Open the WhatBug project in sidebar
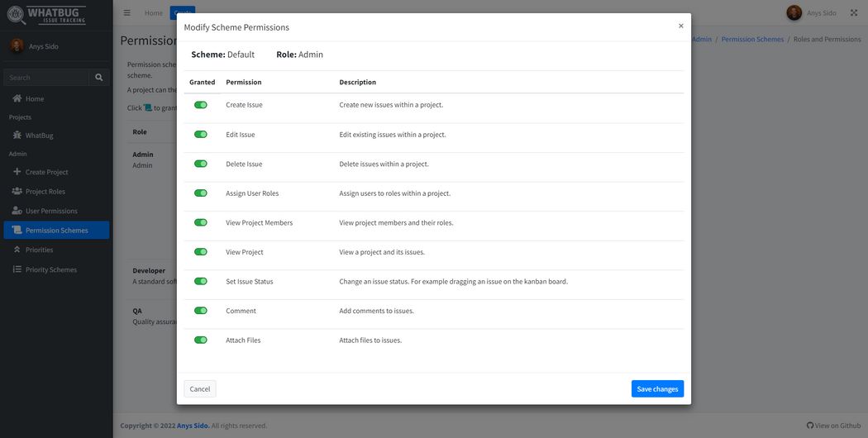The width and height of the screenshot is (868, 438). 39,136
